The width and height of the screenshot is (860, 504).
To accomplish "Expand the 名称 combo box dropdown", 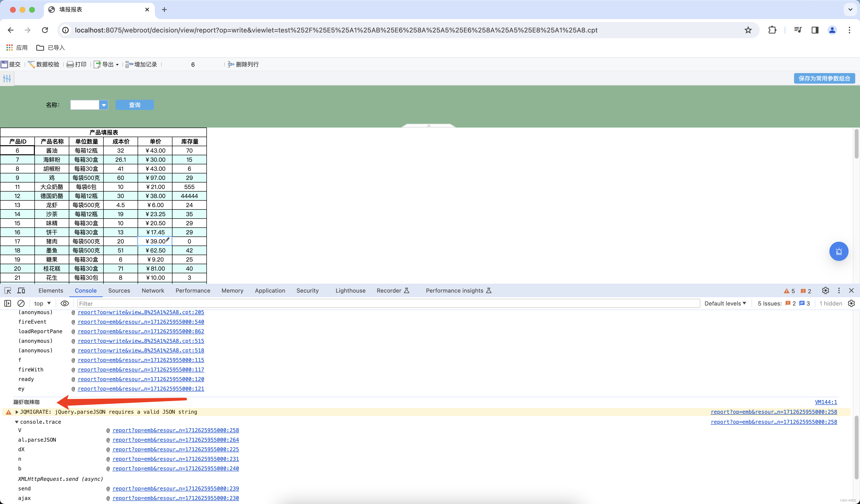I will (x=104, y=105).
